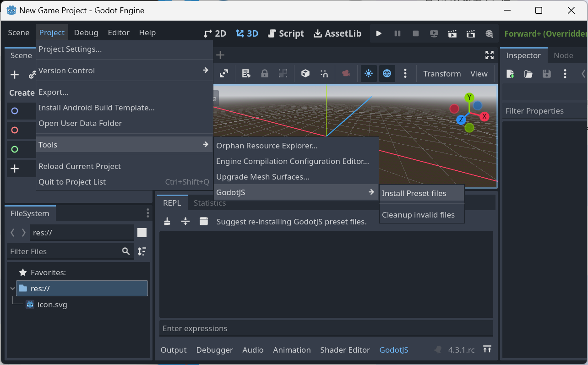Switch to the 2D workspace
The height and width of the screenshot is (365, 588).
tap(215, 33)
